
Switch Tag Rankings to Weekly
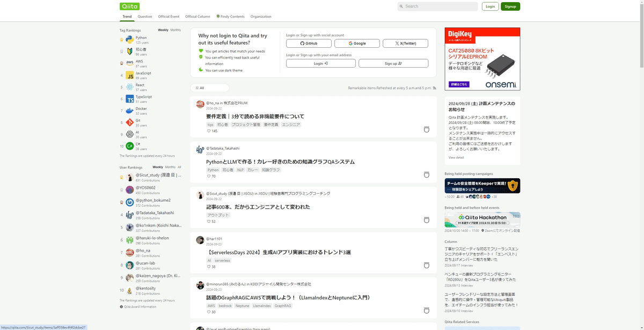click(163, 30)
